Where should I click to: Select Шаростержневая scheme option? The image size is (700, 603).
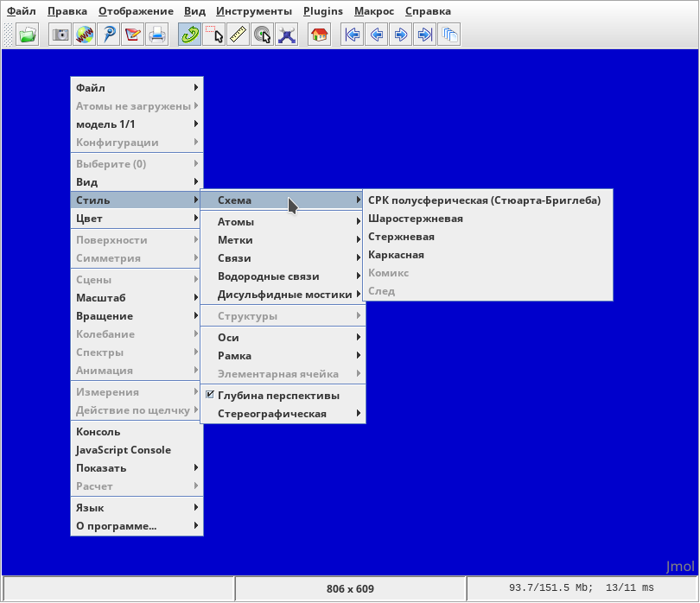click(488, 219)
